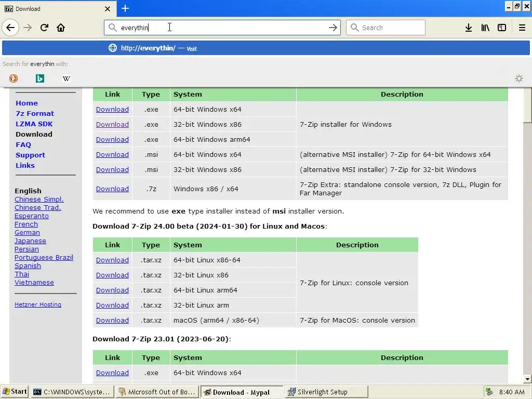Download .msi for 32-bit Windows x86
This screenshot has width=532, height=399.
coord(112,170)
